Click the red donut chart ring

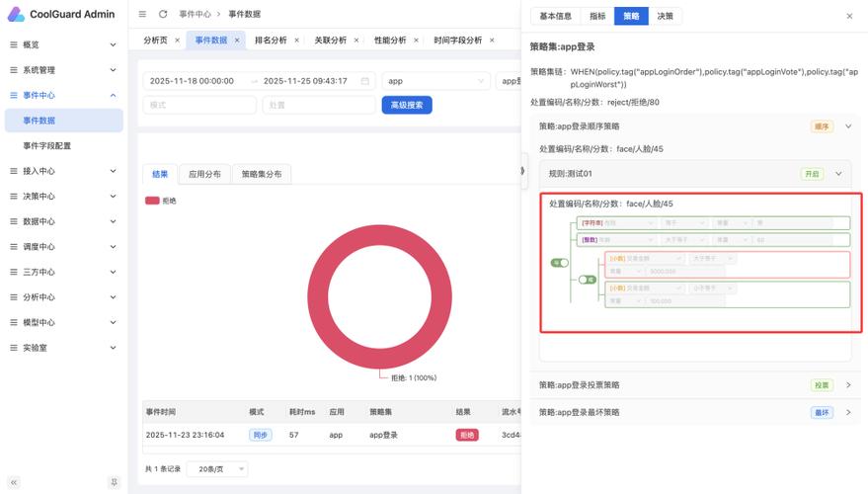pyautogui.click(x=380, y=235)
